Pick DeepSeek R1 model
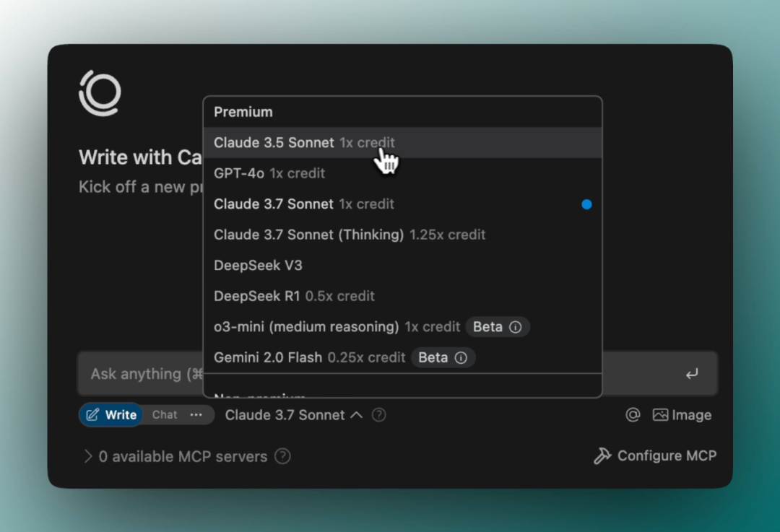 coord(256,296)
